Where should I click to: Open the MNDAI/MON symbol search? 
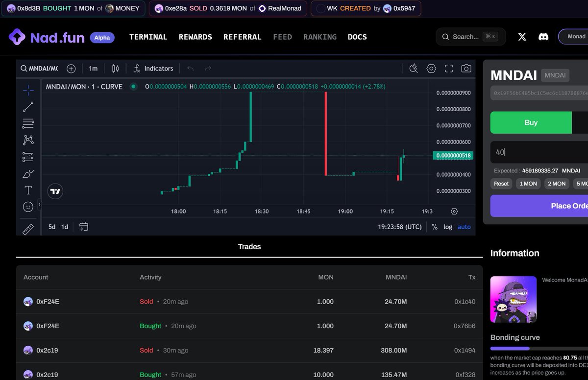pos(39,69)
